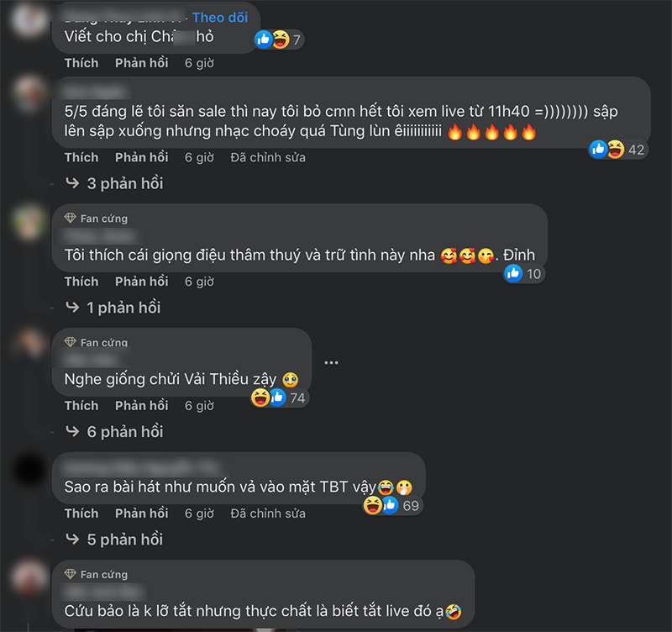
Task: Follow the top commenter via Theo dõi
Action: click(x=220, y=17)
